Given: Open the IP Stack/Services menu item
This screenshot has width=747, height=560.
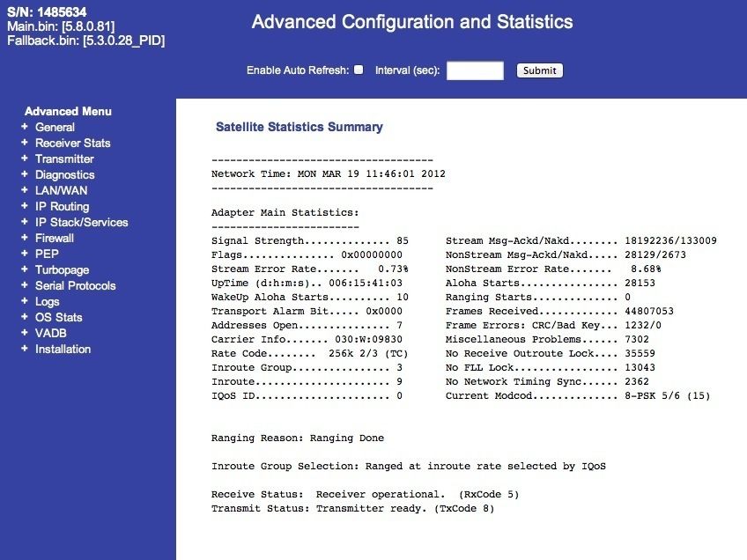Looking at the screenshot, I should tap(81, 223).
